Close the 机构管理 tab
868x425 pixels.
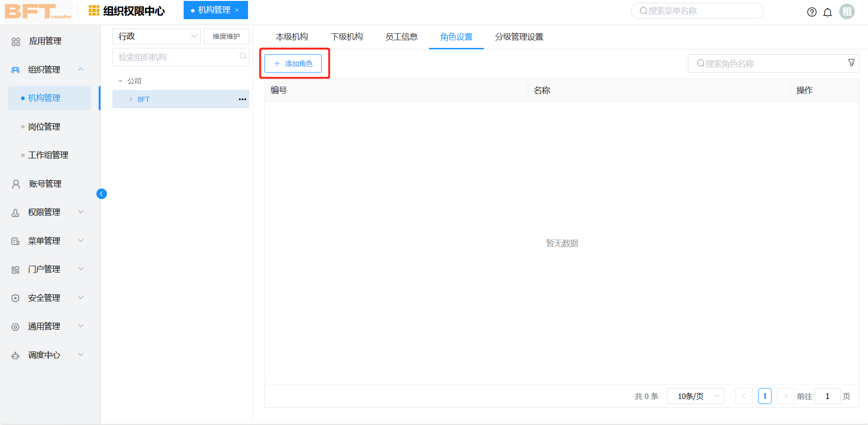[x=237, y=10]
